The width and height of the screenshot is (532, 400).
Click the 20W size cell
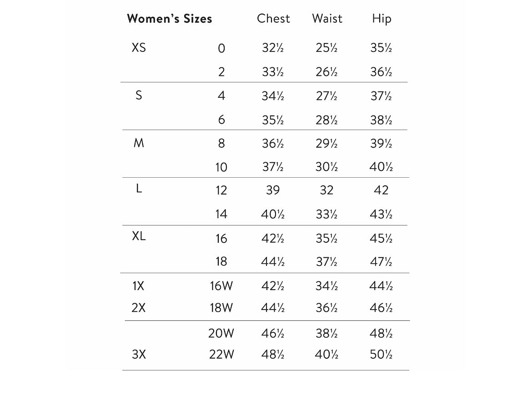pyautogui.click(x=221, y=333)
